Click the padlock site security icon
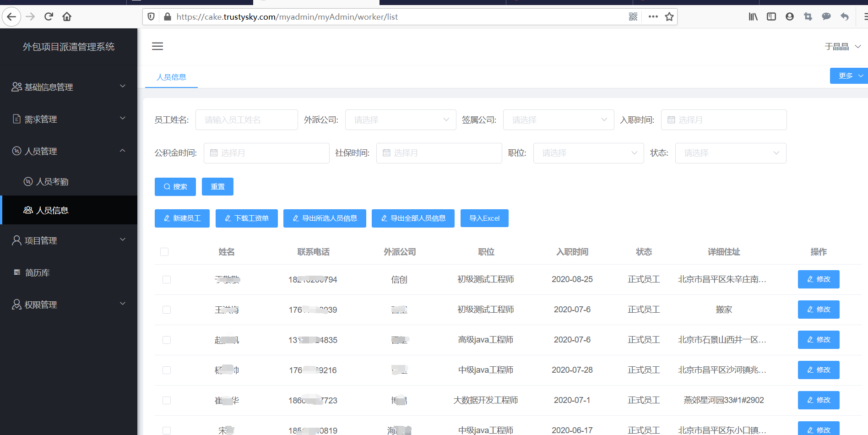 [167, 17]
